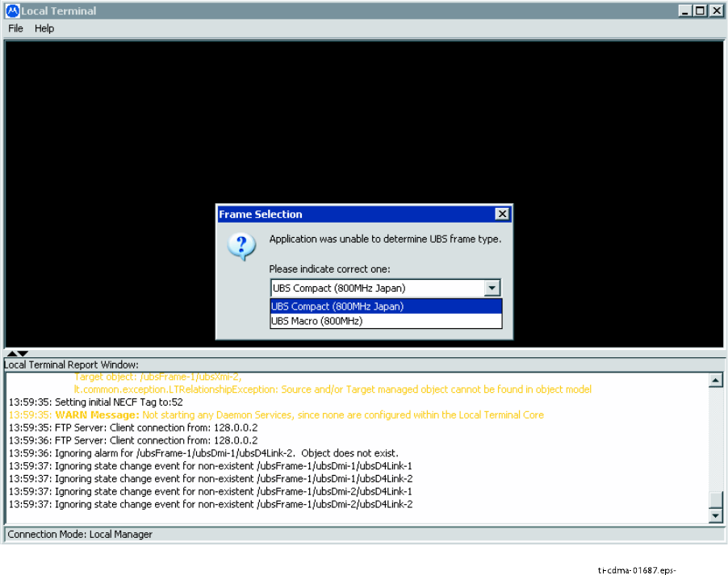The height and width of the screenshot is (575, 728).
Task: Click the UBS frame type combo box field
Action: pyautogui.click(x=385, y=288)
